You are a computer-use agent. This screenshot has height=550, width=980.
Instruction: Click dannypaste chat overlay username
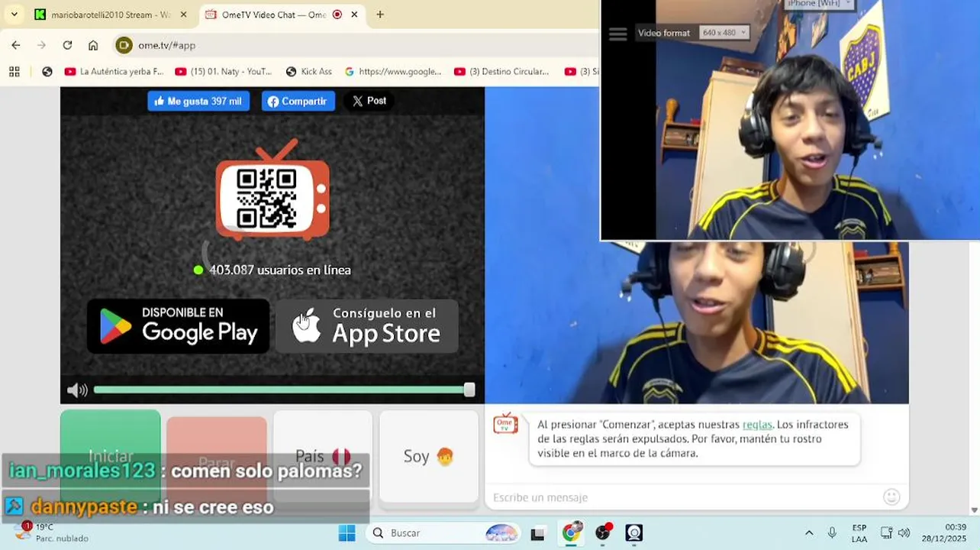click(84, 507)
